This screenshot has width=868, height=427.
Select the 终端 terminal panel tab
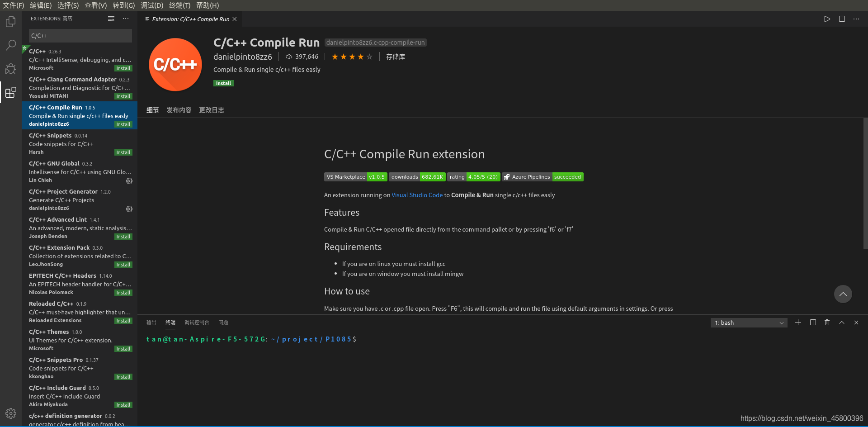point(170,323)
